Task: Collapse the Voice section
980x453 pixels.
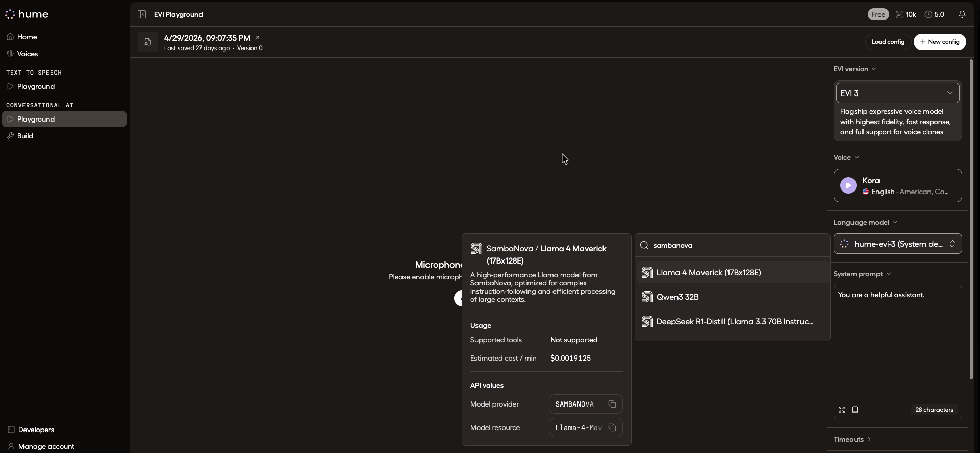Action: 846,157
